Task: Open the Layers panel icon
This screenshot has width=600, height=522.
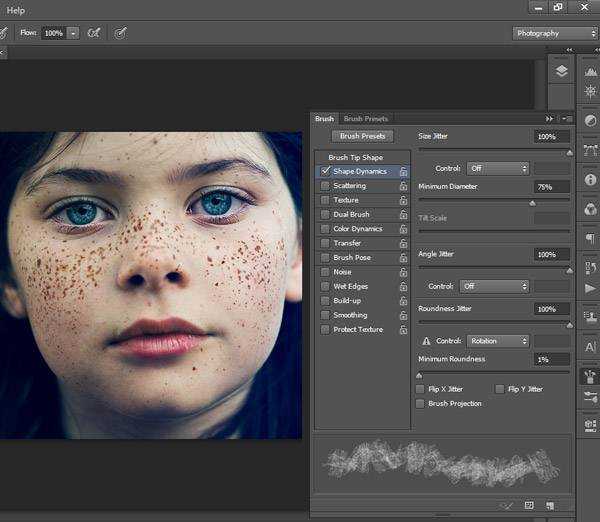Action: pos(561,71)
